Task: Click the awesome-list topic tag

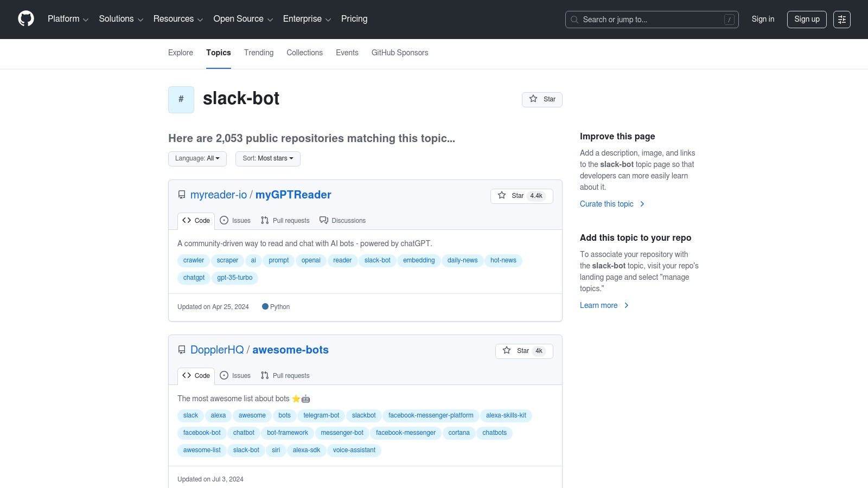Action: 202,451
